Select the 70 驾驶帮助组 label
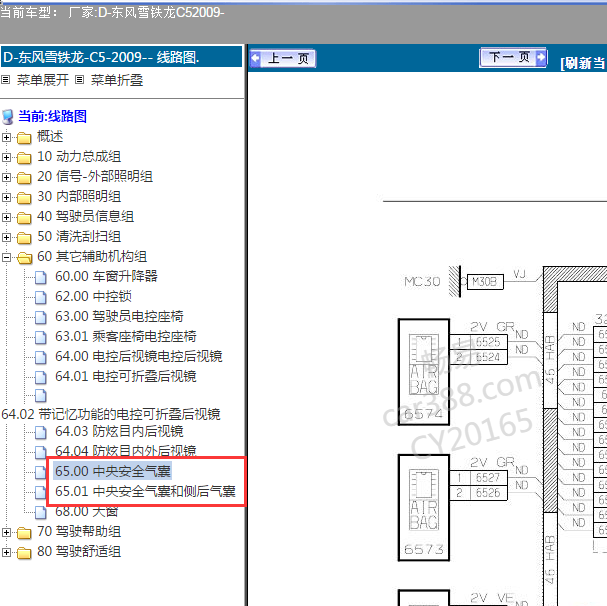 (79, 532)
